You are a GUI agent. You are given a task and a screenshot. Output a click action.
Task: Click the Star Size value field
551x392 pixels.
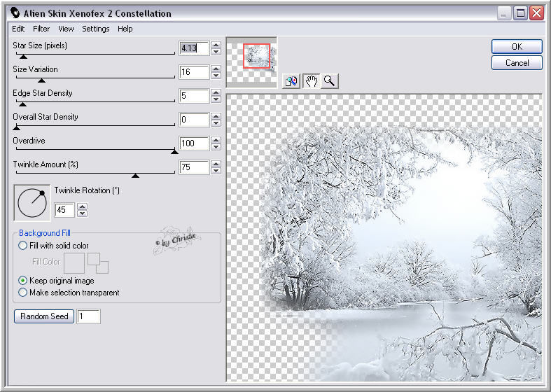(195, 48)
